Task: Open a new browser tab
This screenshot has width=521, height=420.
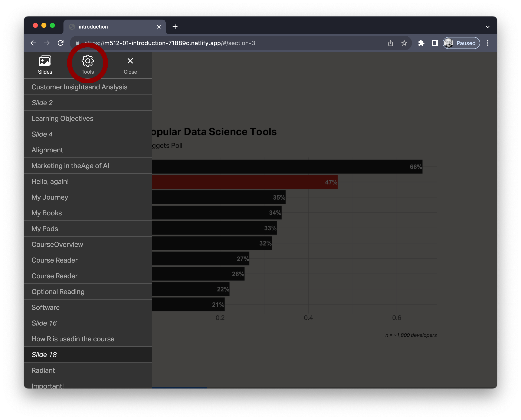Action: (x=175, y=27)
